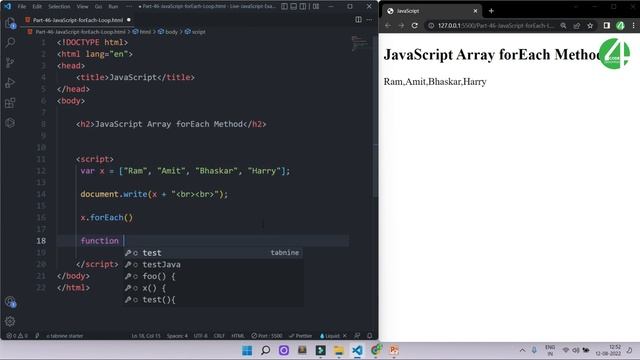Image resolution: width=640 pixels, height=360 pixels.
Task: Open Source Control view
Action: (x=10, y=62)
